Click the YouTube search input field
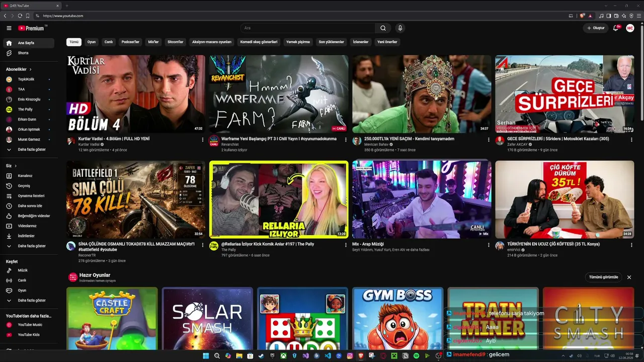This screenshot has height=362, width=644. coord(307,28)
